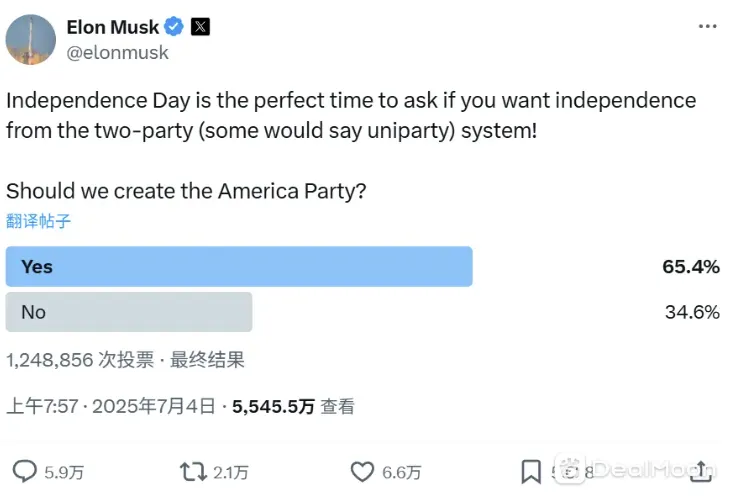Click the 6.6万 like count
This screenshot has height=498, width=729.
(x=402, y=472)
